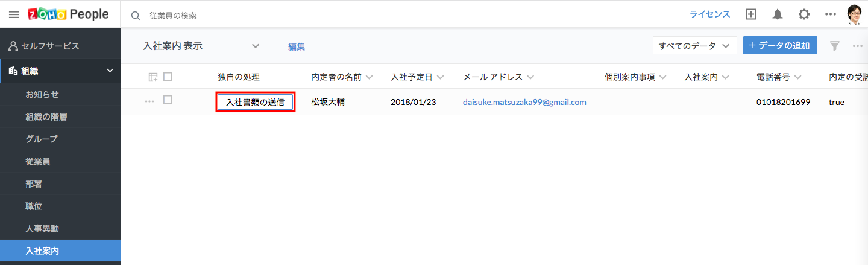Click the top bar more options ellipsis
The width and height of the screenshot is (868, 265).
831,14
